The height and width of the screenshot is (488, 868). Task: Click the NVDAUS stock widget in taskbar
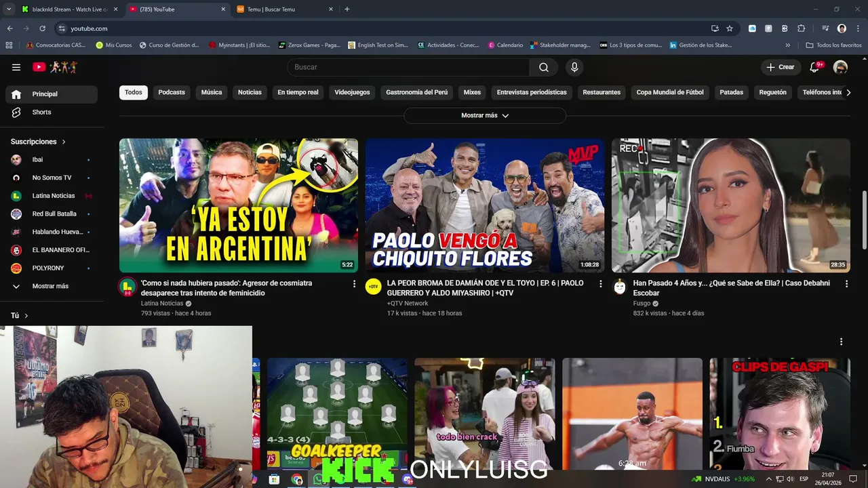click(723, 479)
